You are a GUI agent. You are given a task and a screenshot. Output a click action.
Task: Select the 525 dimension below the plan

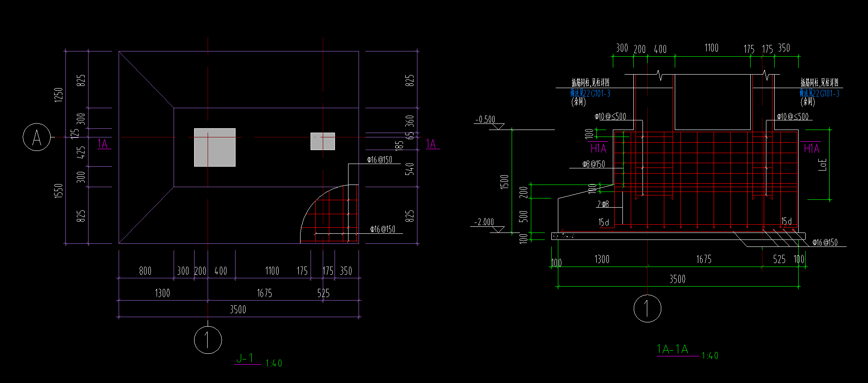324,293
